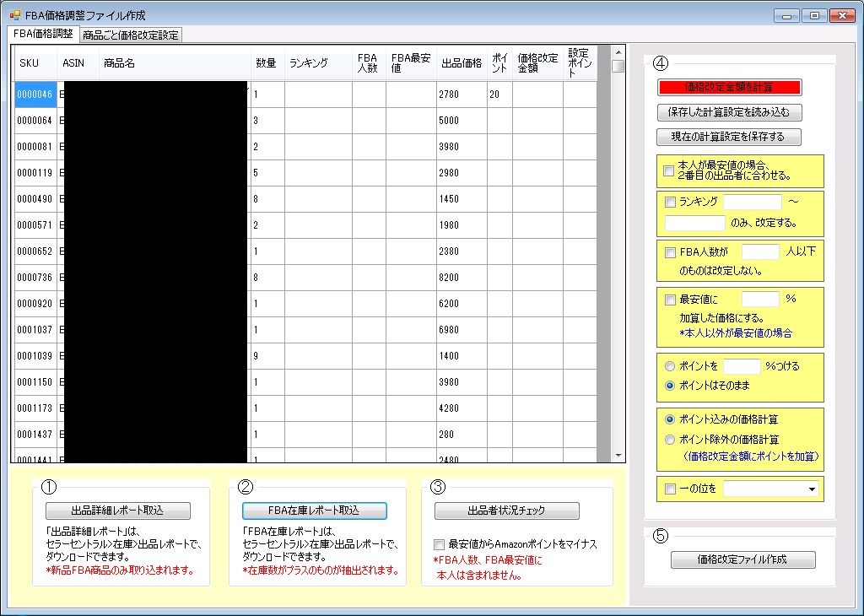
Task: Click ASIN column header
Action: click(x=78, y=63)
